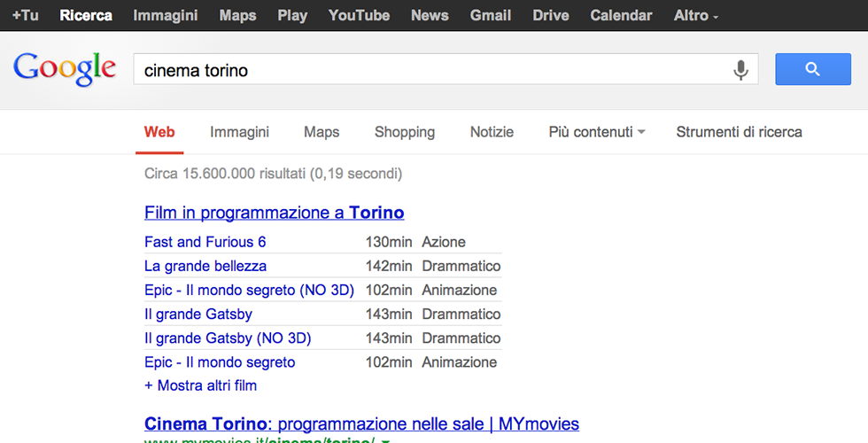Select the Shopping search tab
Image resolution: width=868 pixels, height=443 pixels.
click(404, 132)
